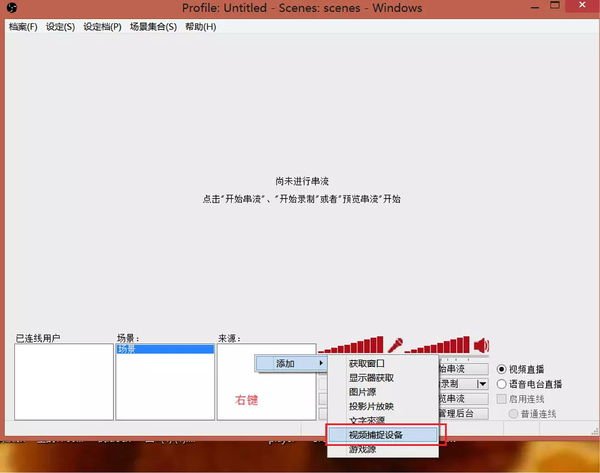
Task: Open the 场景集合(S) menu
Action: 153,27
